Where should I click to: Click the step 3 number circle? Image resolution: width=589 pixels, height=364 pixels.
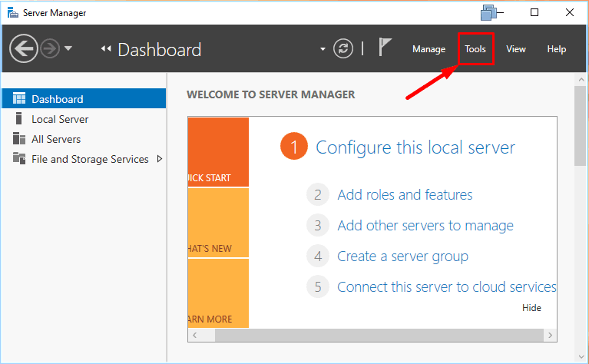[318, 225]
